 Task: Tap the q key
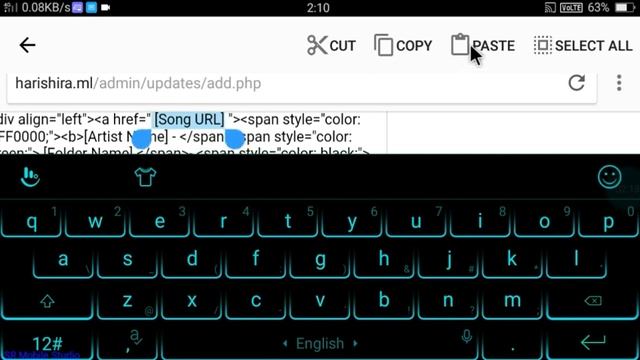click(x=31, y=221)
